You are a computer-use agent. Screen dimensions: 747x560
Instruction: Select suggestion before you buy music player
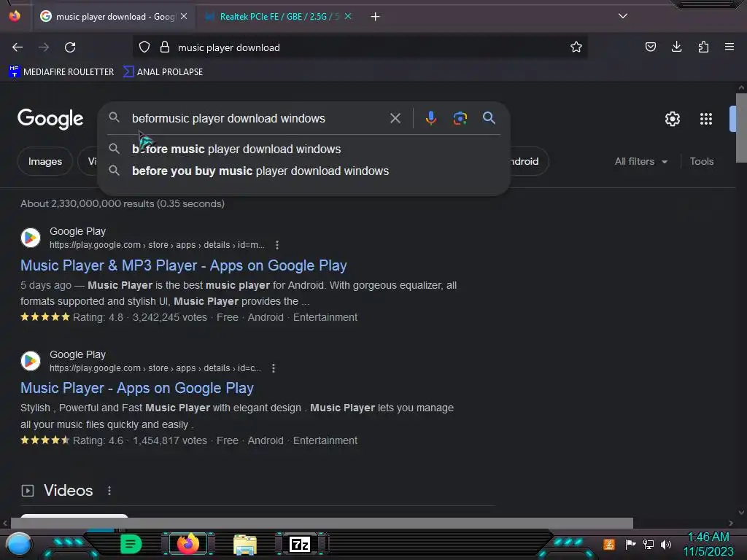click(x=304, y=171)
